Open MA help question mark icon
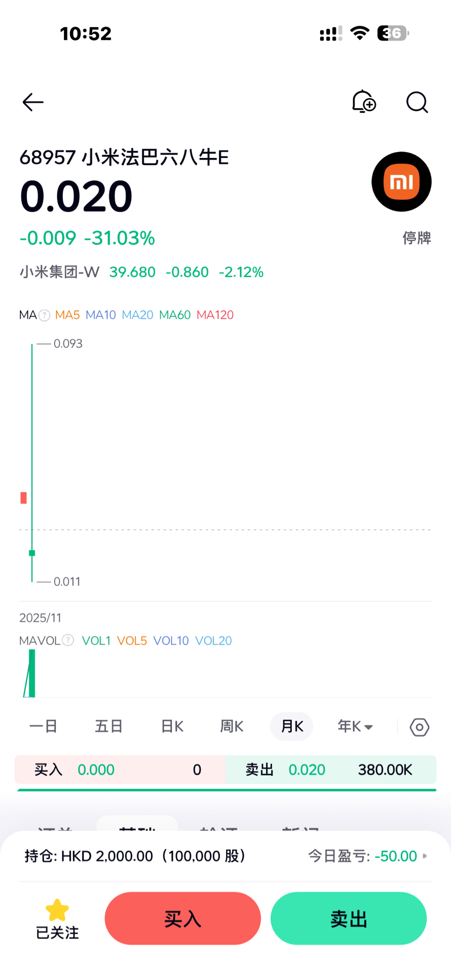 45,315
